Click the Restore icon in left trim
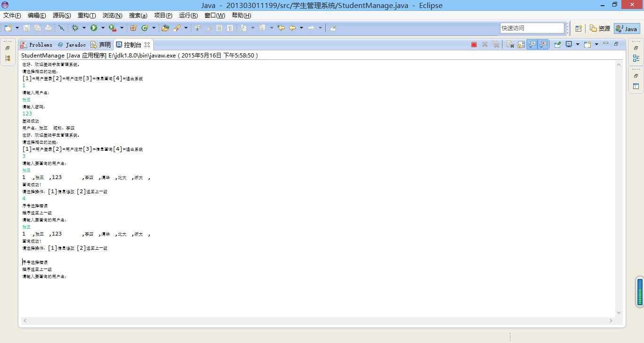 click(8, 48)
